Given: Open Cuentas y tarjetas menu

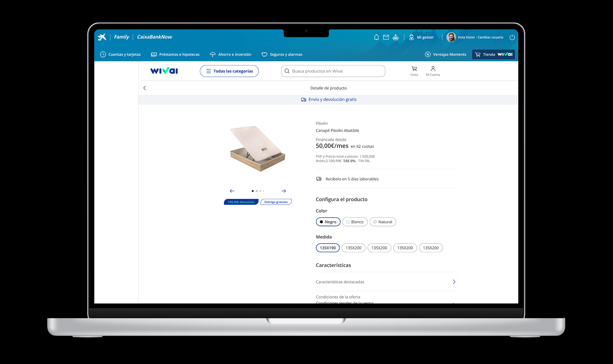Looking at the screenshot, I should tap(120, 55).
